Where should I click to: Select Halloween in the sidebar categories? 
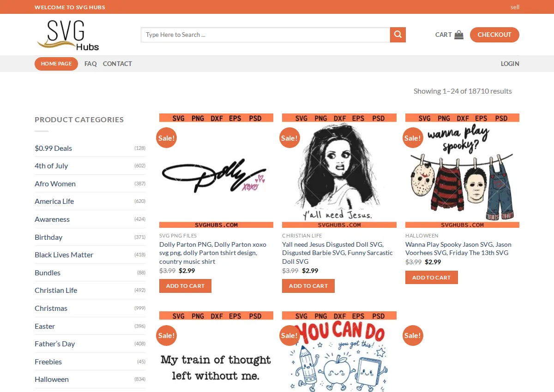(52, 379)
